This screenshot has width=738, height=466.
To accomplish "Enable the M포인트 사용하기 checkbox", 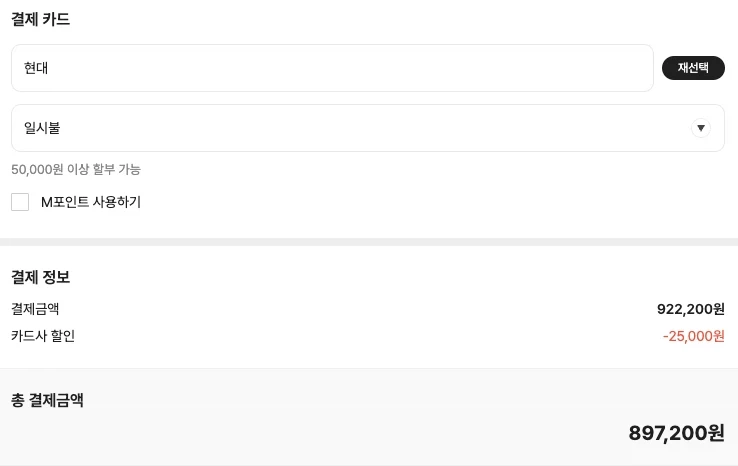I will point(20,202).
